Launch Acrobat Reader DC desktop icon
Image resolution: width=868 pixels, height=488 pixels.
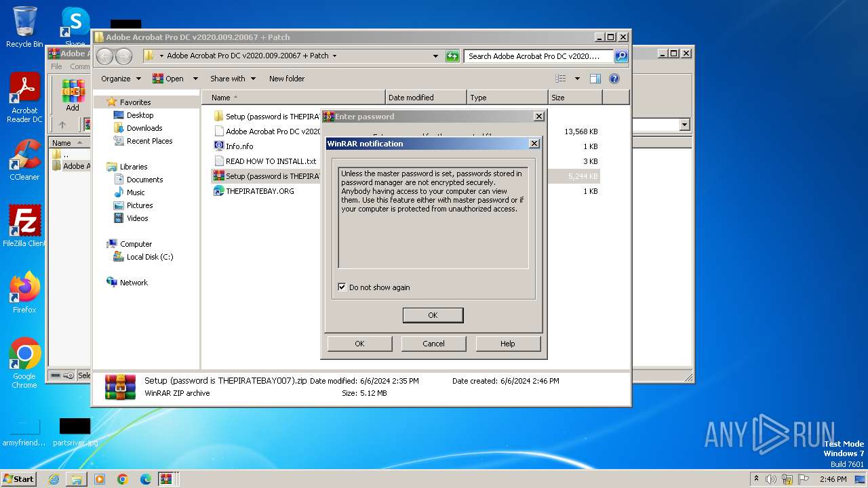pos(24,98)
